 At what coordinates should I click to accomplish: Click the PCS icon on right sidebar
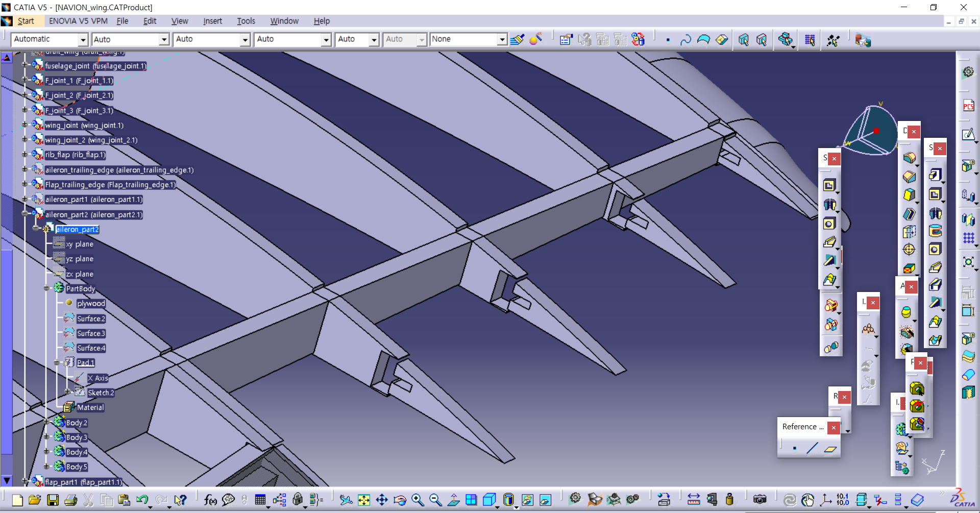(968, 106)
